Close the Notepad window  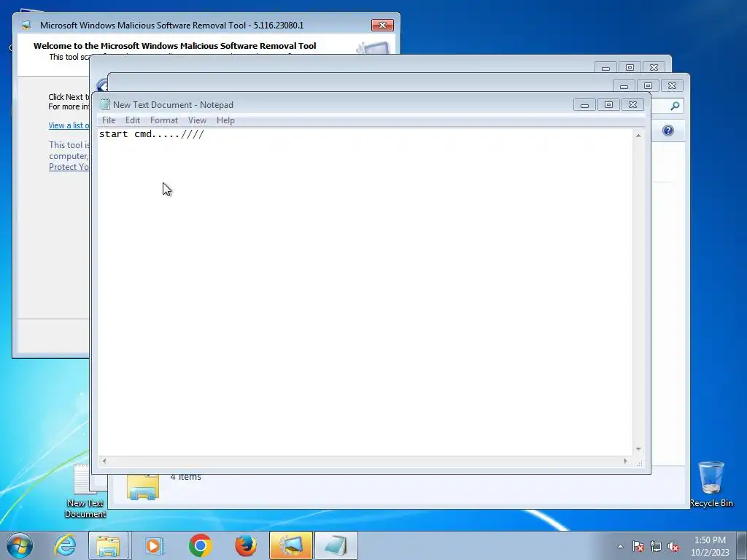click(632, 105)
